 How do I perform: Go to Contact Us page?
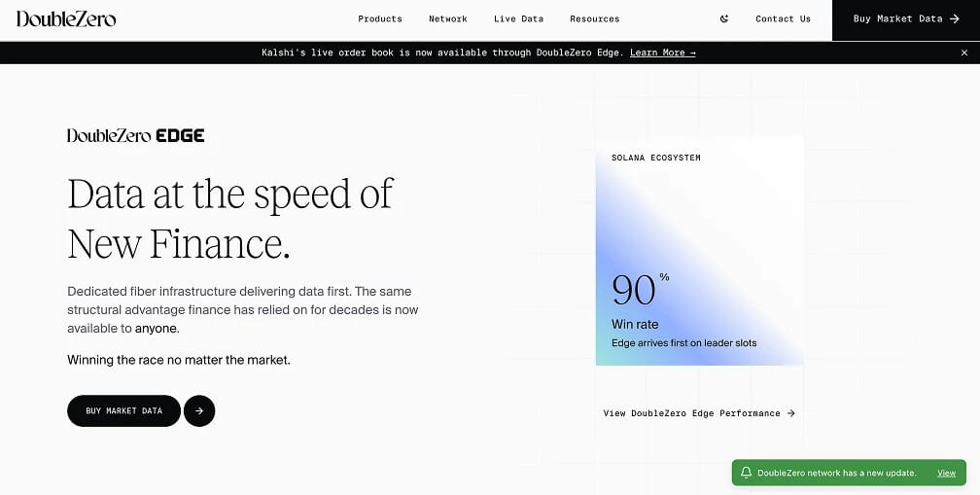point(784,18)
